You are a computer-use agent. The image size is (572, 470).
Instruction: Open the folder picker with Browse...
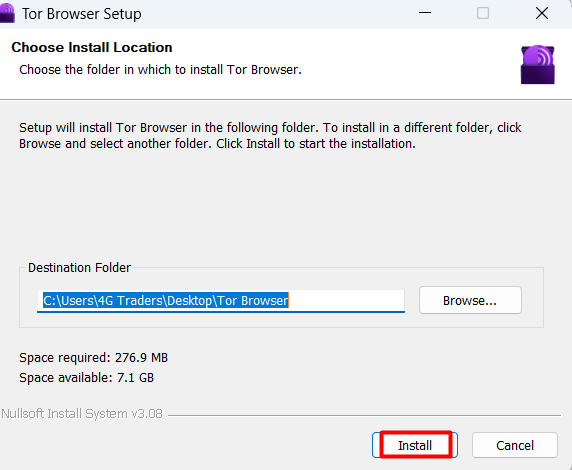pos(470,300)
